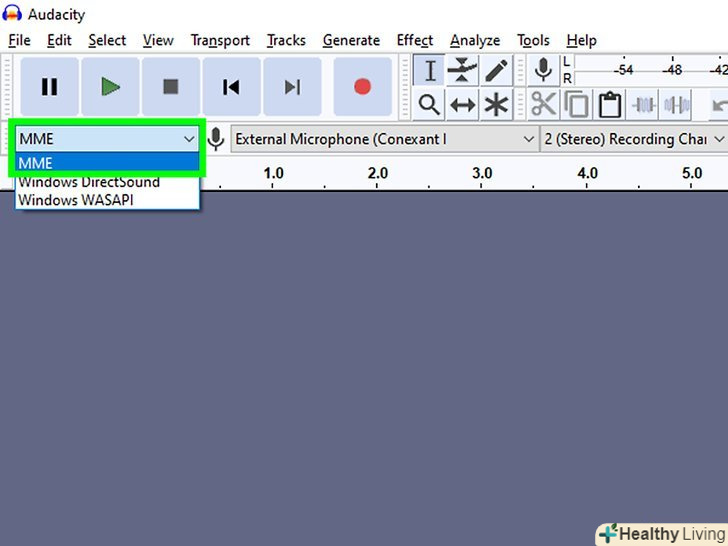
Task: Choose Windows DirectSound audio host
Action: [x=107, y=182]
